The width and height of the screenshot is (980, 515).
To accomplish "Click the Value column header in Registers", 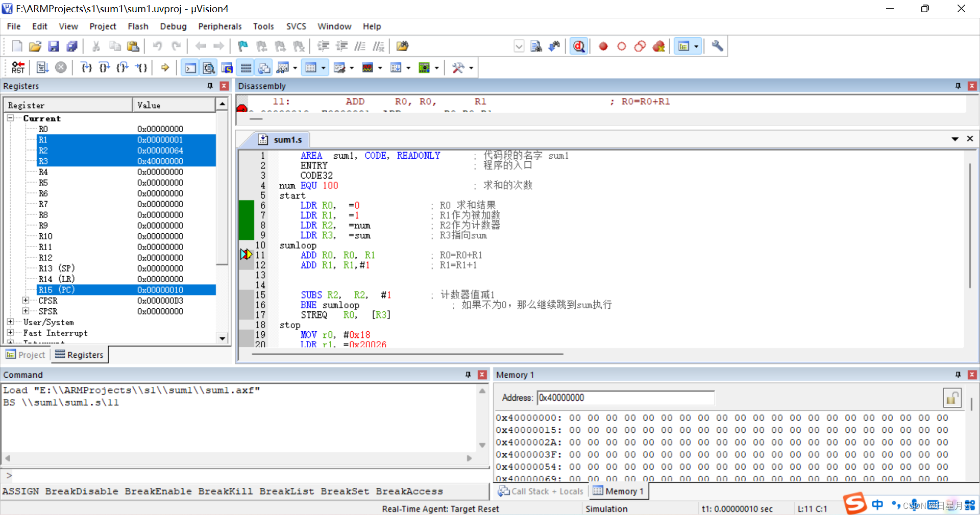I will click(174, 105).
